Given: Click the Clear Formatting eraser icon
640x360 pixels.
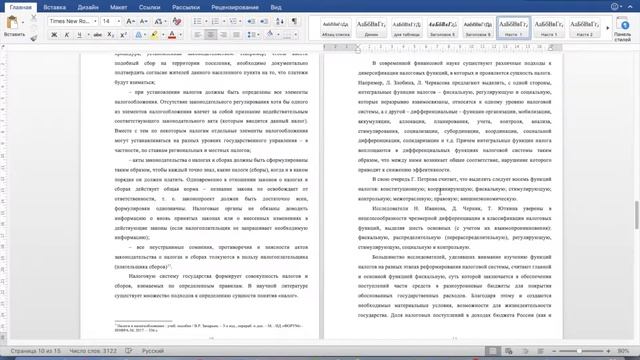Looking at the screenshot, I should (x=177, y=21).
